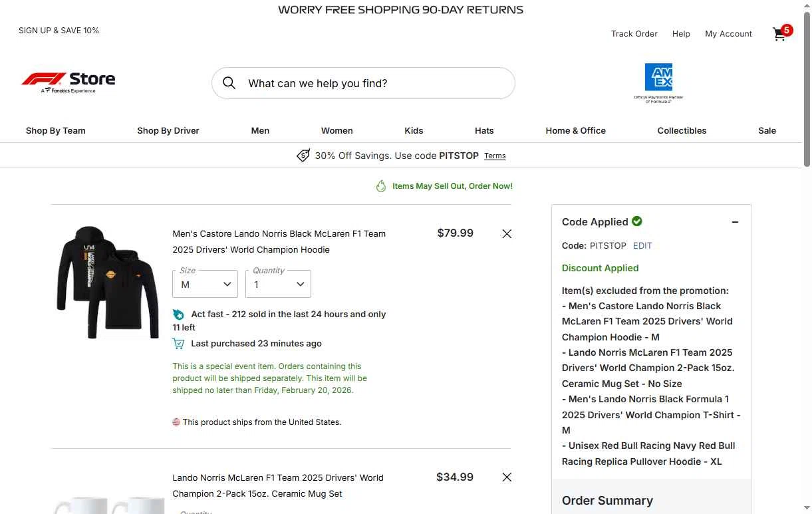Go to Track Order

(634, 34)
